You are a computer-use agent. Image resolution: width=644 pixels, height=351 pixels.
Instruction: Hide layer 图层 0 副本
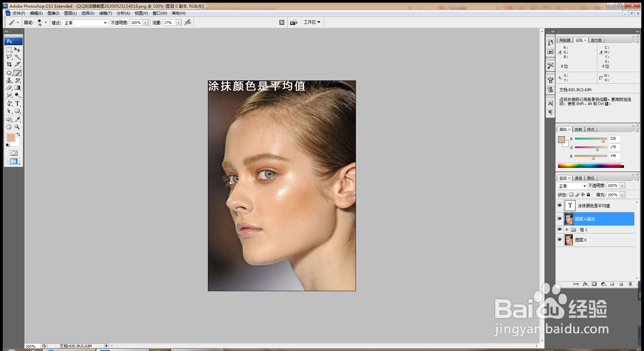coord(560,219)
